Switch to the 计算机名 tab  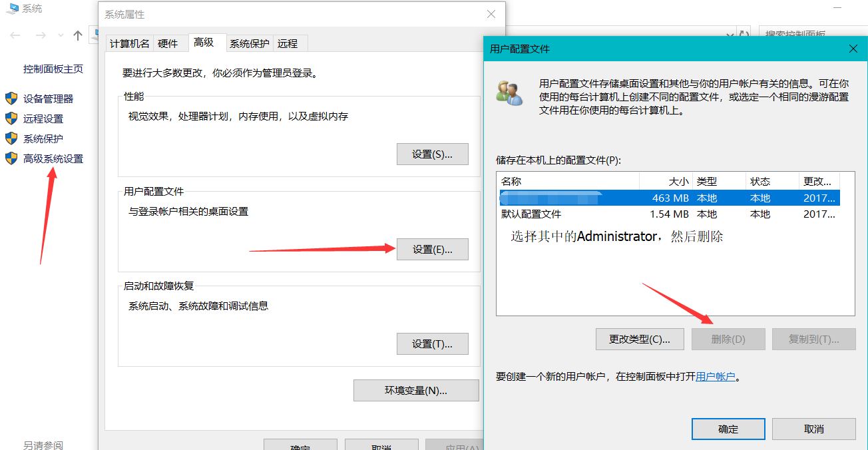129,43
